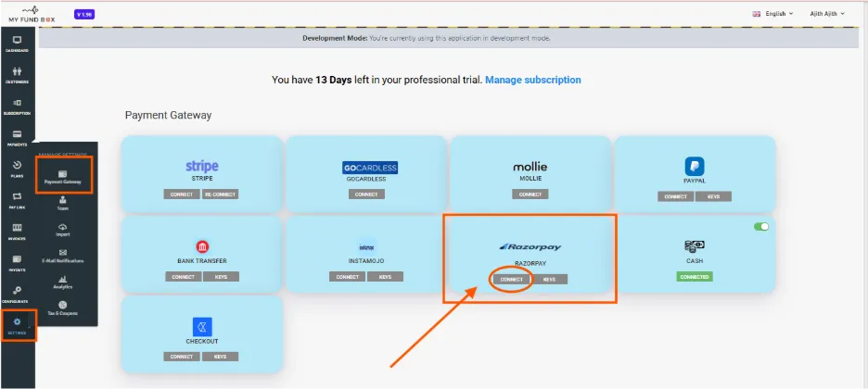This screenshot has width=868, height=389.
Task: Go to Customers in the sidebar
Action: (18, 75)
